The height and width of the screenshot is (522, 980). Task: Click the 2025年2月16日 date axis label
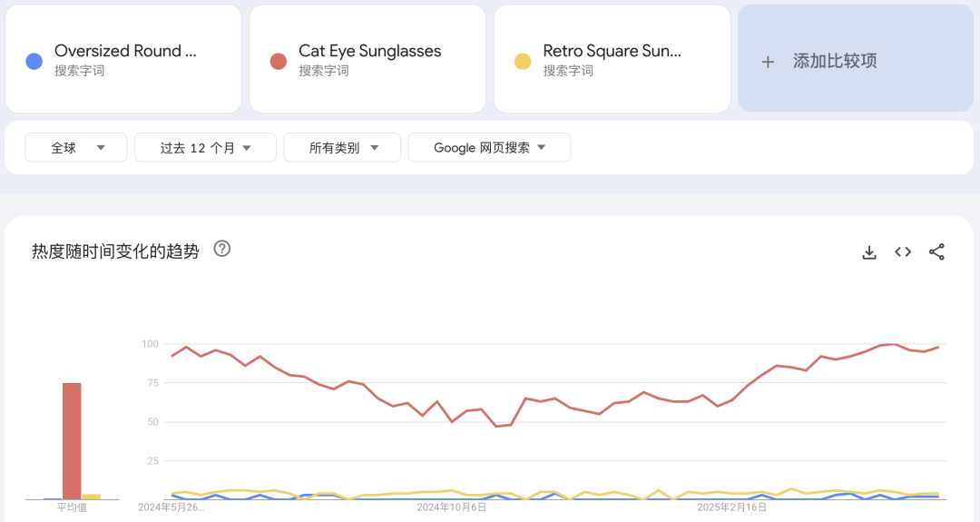[x=731, y=507]
